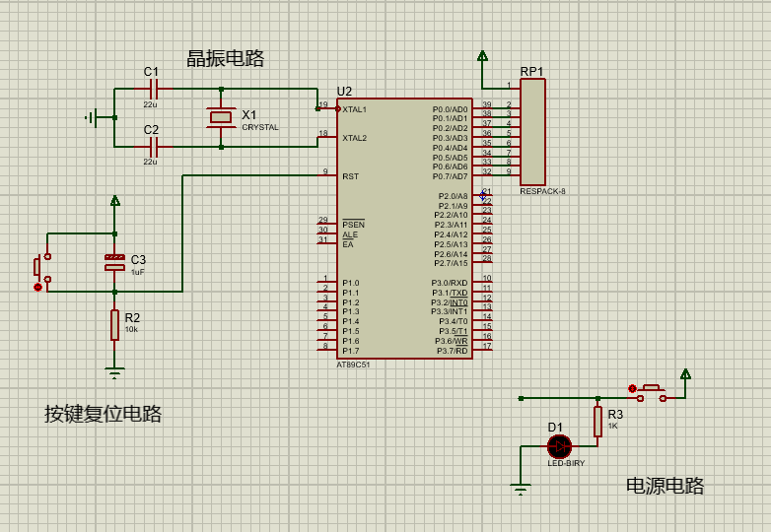Screen dimensions: 771x532
Task: Select the RP1 RESPACK-8 resistor pack
Action: click(532, 132)
